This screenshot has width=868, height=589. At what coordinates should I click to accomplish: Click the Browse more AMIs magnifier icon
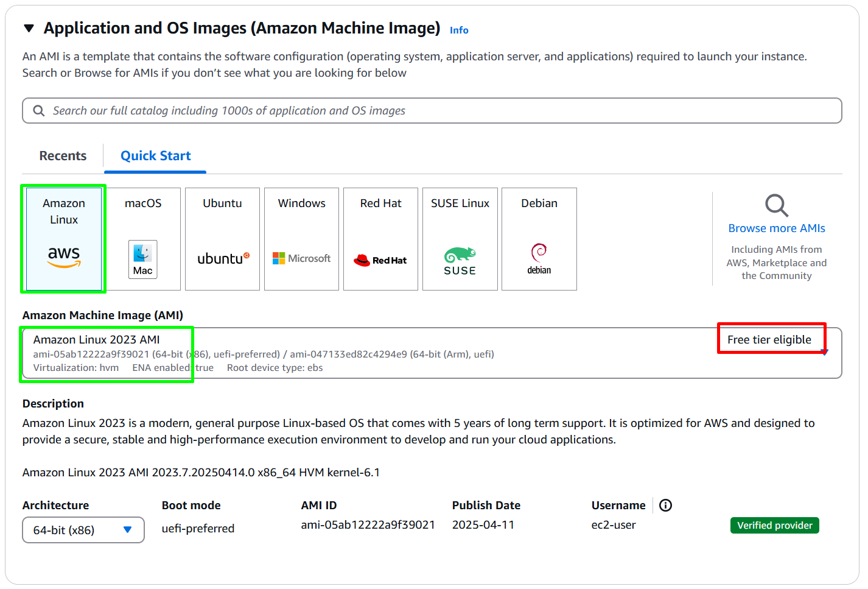(777, 205)
